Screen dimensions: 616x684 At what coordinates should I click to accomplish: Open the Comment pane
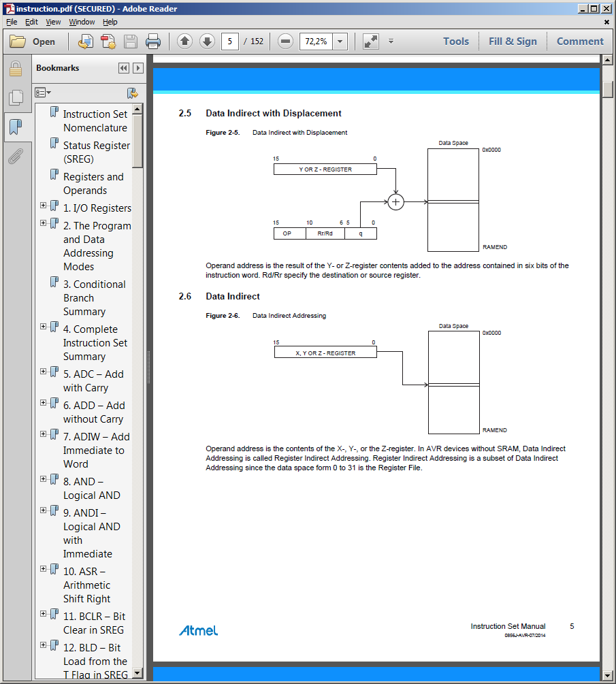[580, 42]
